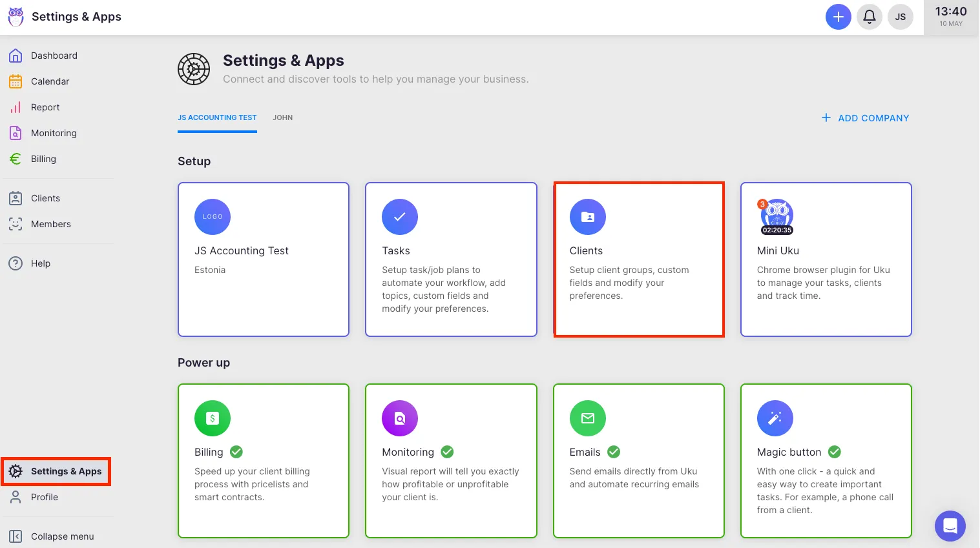Image resolution: width=980 pixels, height=548 pixels.
Task: Switch to the JOHN company tab
Action: [x=282, y=117]
